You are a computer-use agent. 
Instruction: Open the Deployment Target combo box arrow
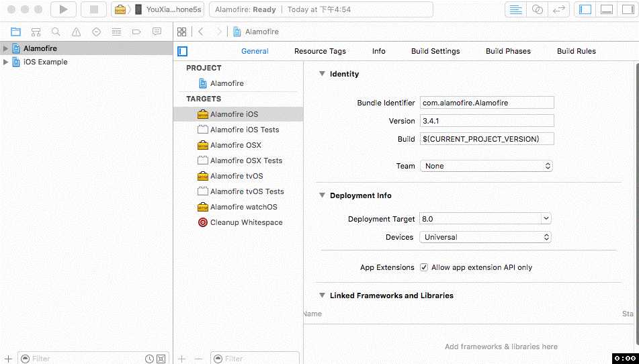[x=546, y=219]
